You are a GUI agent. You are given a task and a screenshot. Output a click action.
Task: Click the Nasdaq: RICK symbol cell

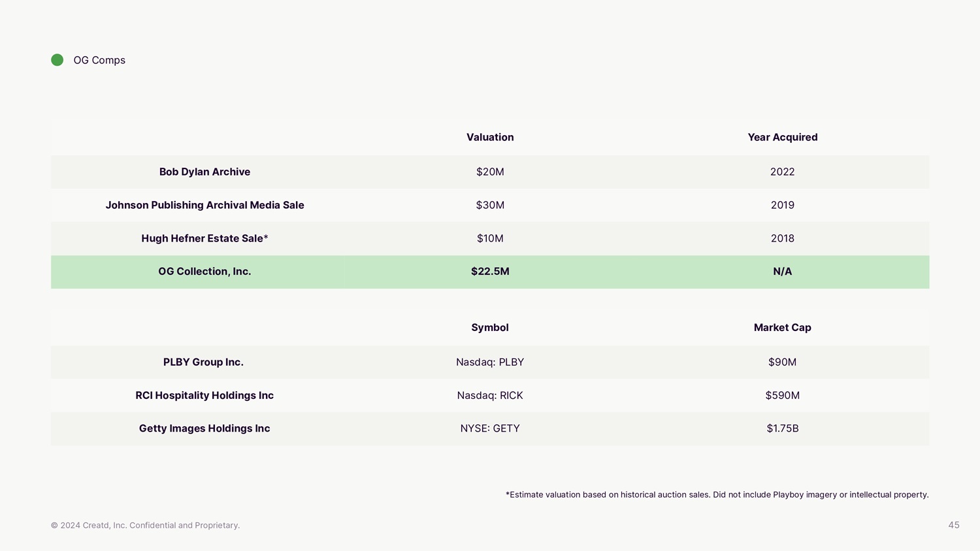490,396
